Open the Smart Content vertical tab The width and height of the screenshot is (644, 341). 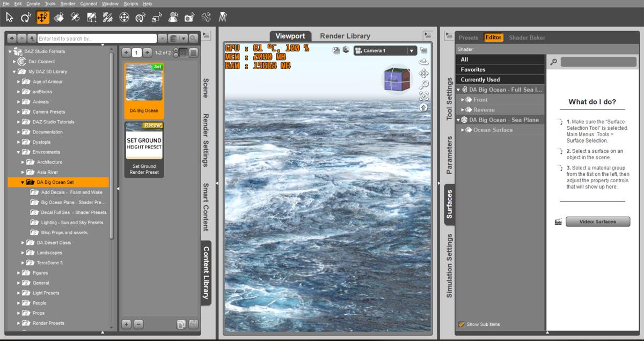click(206, 207)
